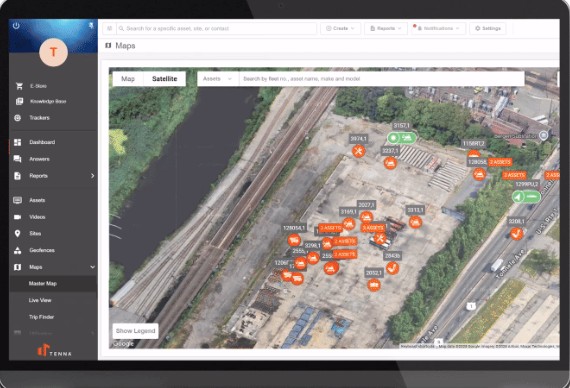Click the Settings button
570x388 pixels.
point(488,28)
